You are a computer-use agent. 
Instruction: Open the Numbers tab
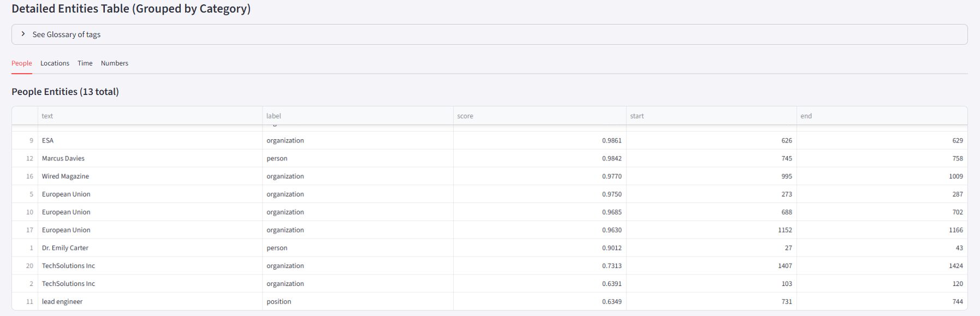[115, 63]
